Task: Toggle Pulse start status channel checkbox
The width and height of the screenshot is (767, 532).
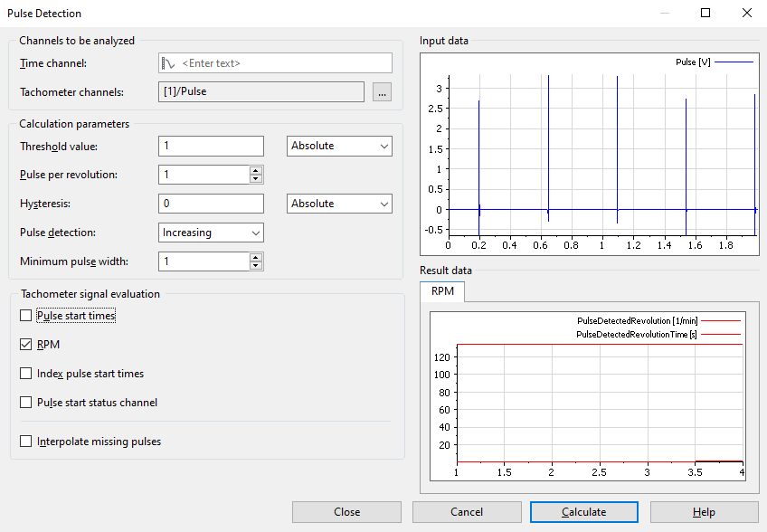Action: tap(25, 403)
